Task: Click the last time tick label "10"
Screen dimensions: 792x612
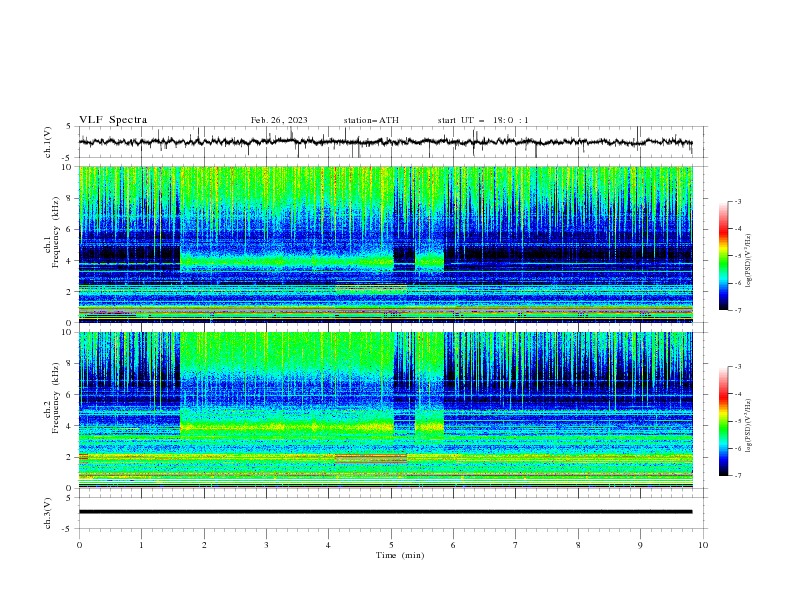Action: [x=703, y=545]
